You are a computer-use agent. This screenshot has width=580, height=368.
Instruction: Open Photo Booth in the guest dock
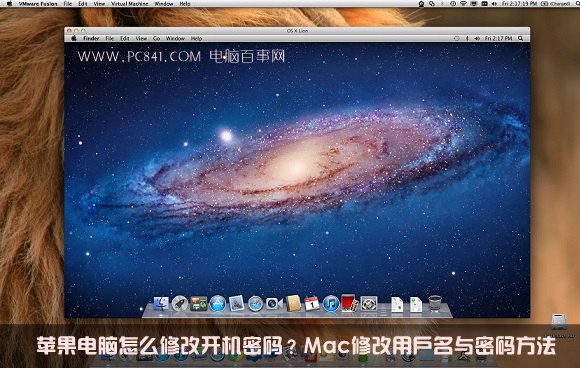(350, 303)
